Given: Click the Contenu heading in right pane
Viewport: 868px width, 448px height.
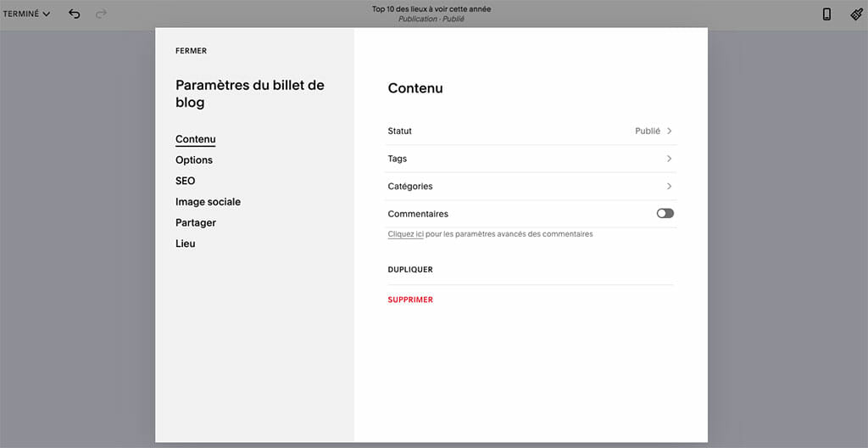Looking at the screenshot, I should (x=415, y=88).
